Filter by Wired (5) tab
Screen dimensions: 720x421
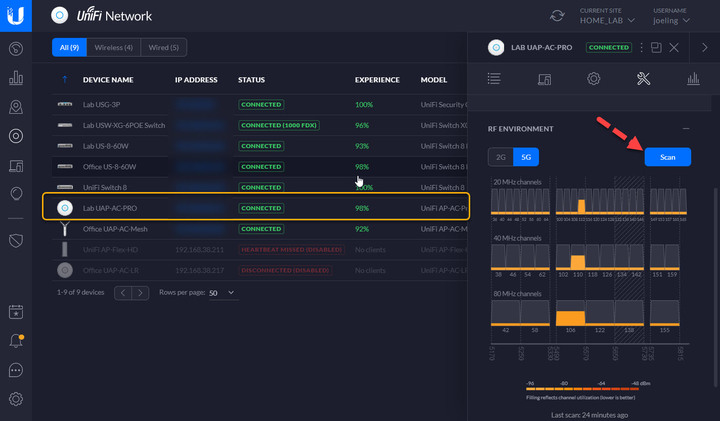click(x=163, y=47)
